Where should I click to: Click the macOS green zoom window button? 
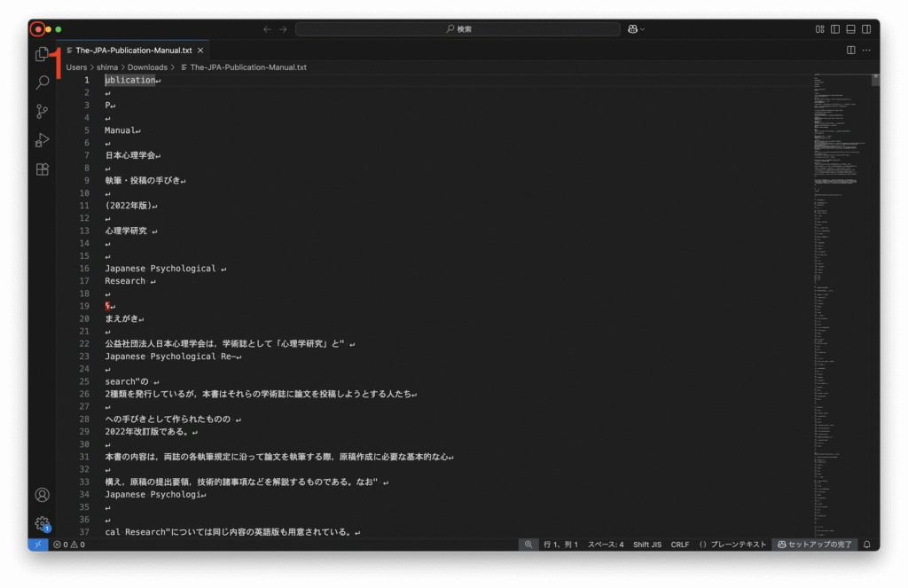tap(59, 29)
